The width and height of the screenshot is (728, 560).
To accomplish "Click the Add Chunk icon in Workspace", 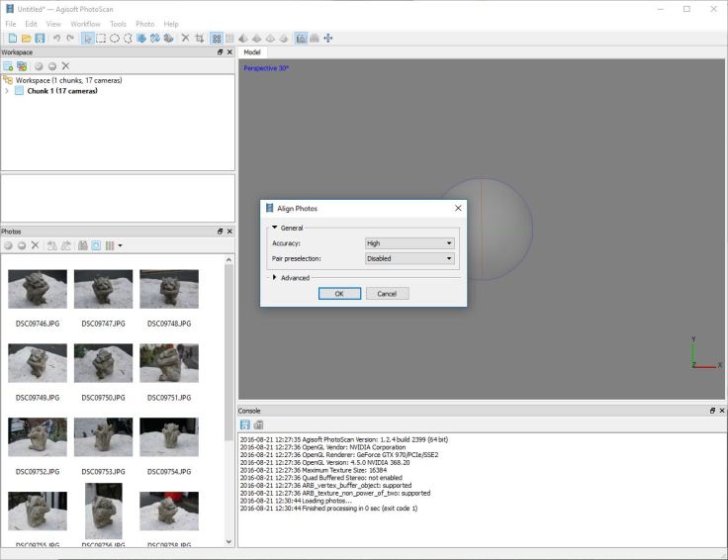I will (8, 65).
